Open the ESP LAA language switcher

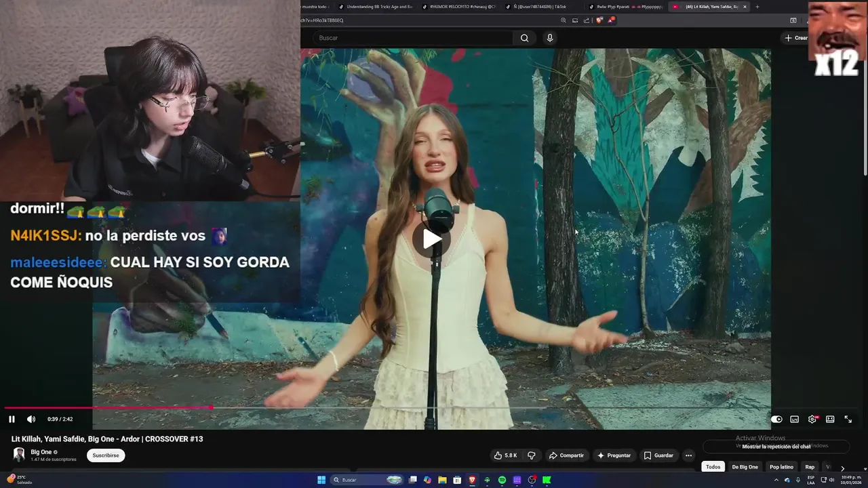click(811, 480)
